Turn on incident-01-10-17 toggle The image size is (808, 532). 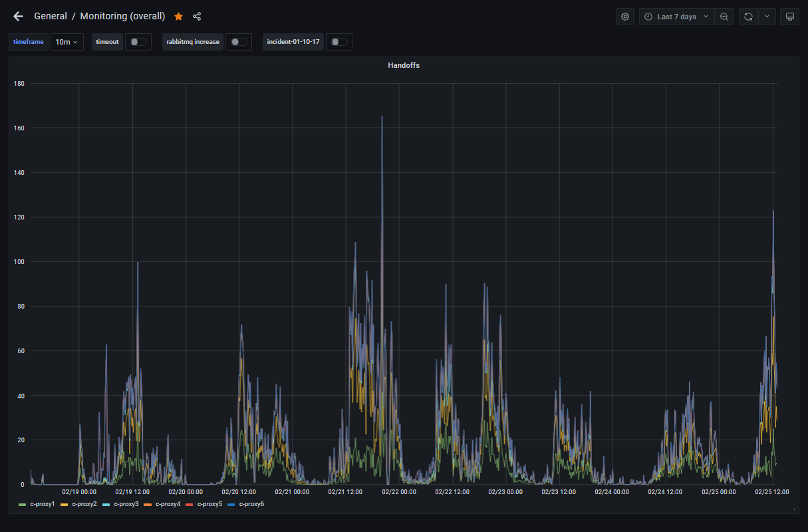pos(338,42)
